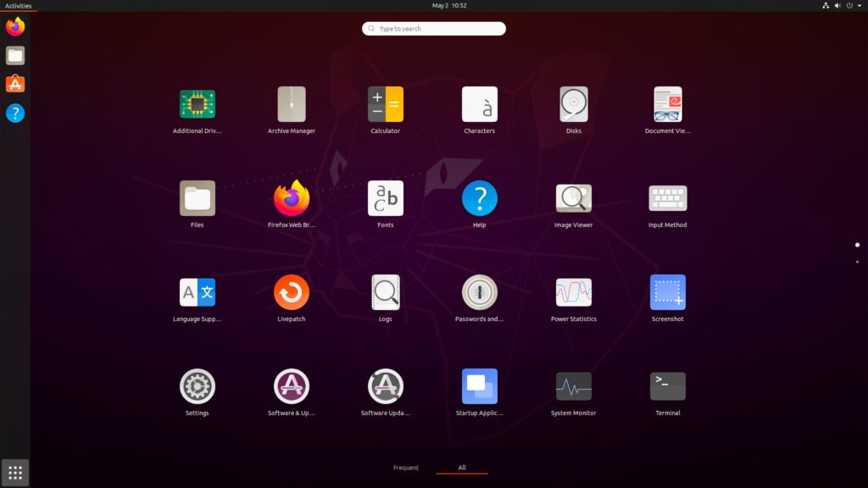The height and width of the screenshot is (488, 868).
Task: Open Passwords and Keys
Action: pos(480,292)
